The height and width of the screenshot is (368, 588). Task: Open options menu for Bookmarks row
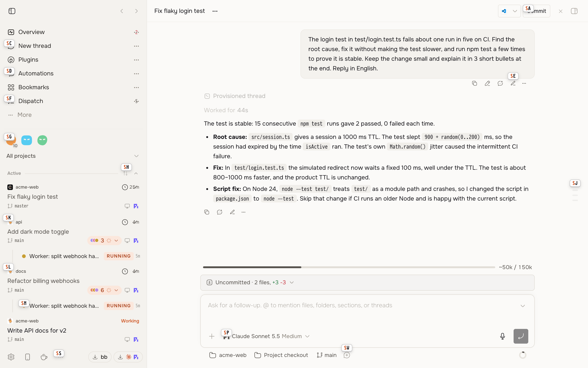pyautogui.click(x=136, y=87)
